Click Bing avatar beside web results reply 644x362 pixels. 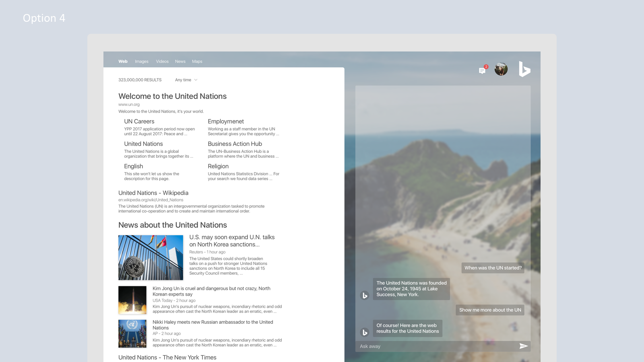click(x=365, y=332)
